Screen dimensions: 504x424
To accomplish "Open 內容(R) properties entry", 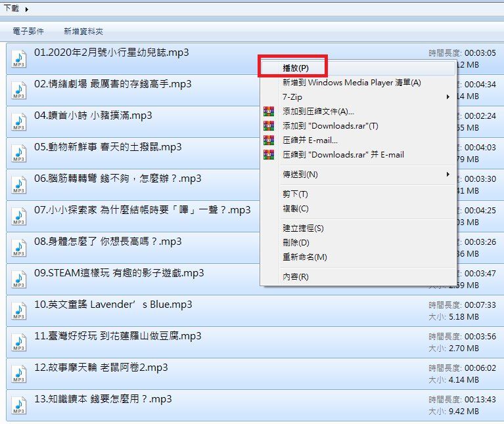I will click(295, 277).
